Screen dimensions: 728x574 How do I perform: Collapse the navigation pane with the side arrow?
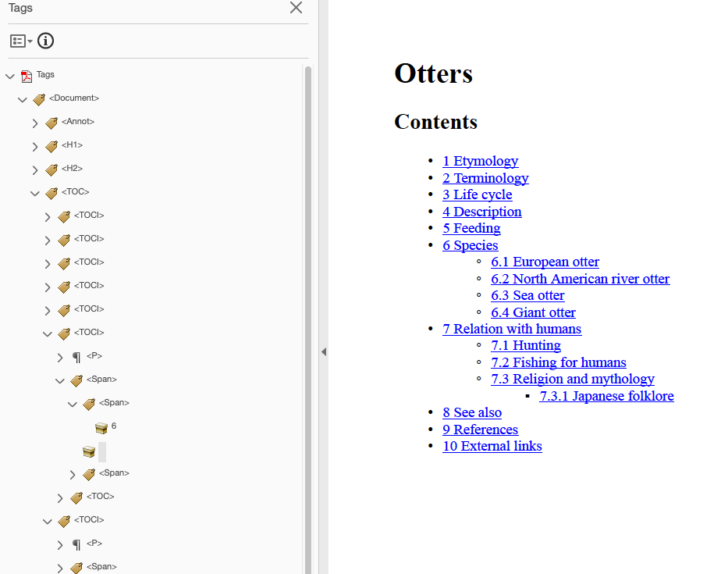(x=324, y=352)
